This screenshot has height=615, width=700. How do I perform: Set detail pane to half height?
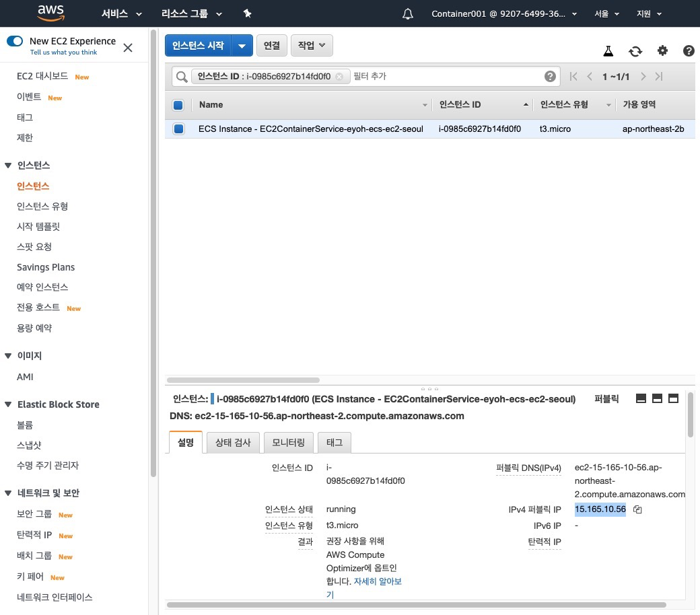(x=657, y=398)
